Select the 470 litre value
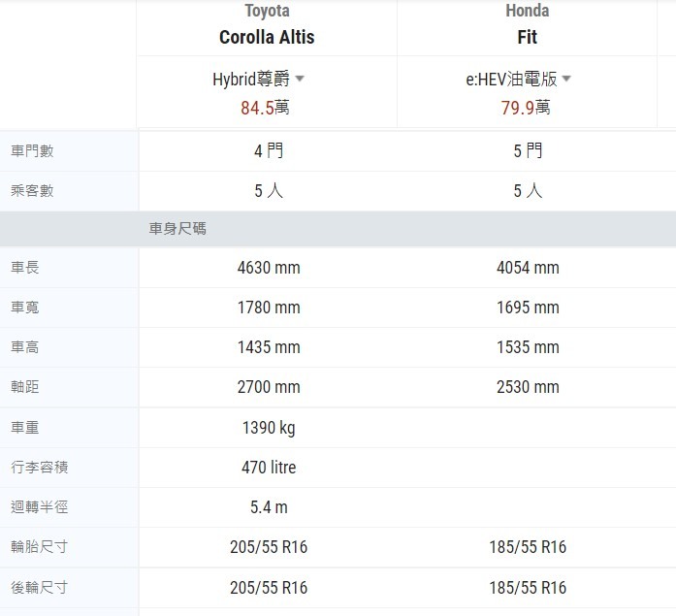 pos(269,468)
